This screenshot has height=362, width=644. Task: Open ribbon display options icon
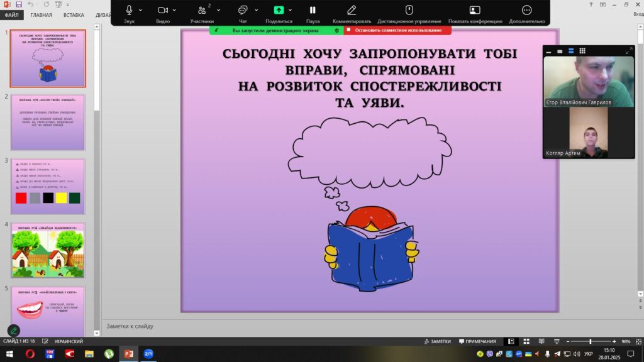pyautogui.click(x=602, y=4)
